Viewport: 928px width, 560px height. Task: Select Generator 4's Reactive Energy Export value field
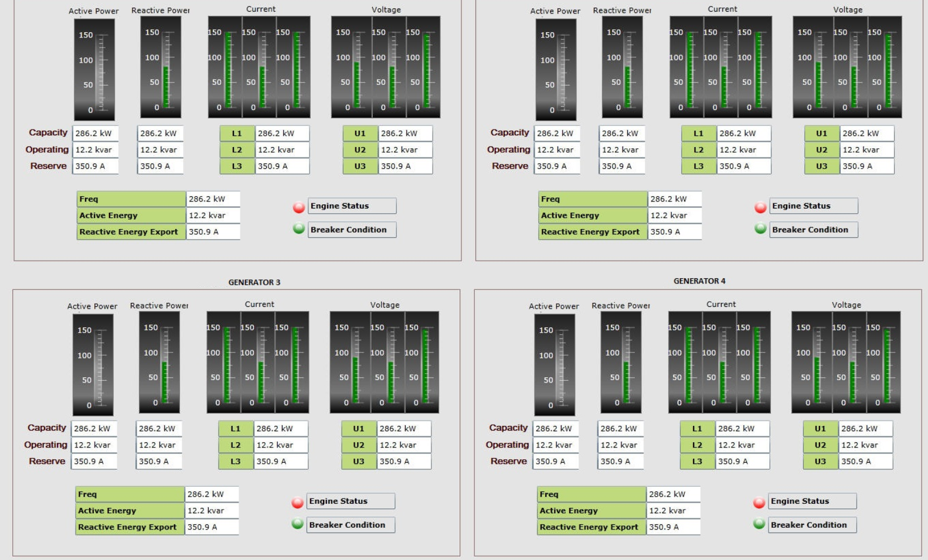(673, 527)
